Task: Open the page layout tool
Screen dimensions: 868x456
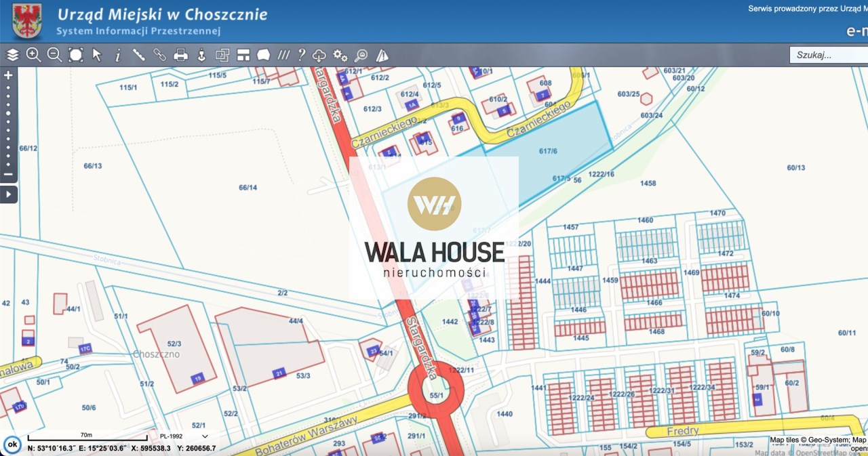Action: click(243, 55)
